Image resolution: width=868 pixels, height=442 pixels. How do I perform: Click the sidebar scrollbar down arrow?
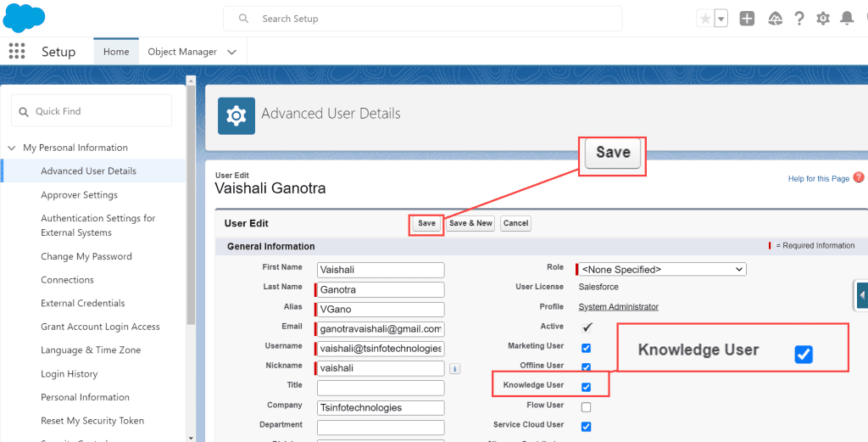coord(191,438)
